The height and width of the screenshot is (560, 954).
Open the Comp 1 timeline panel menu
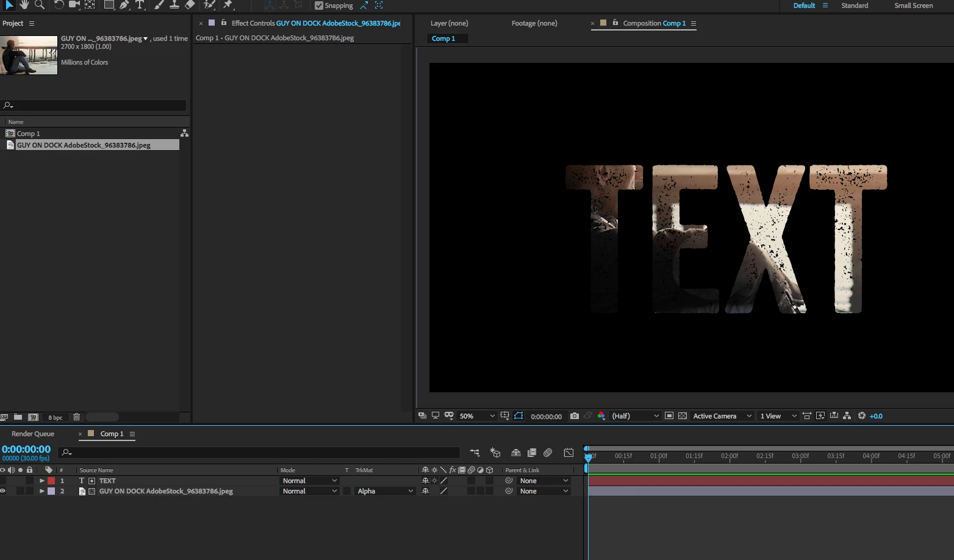(132, 434)
